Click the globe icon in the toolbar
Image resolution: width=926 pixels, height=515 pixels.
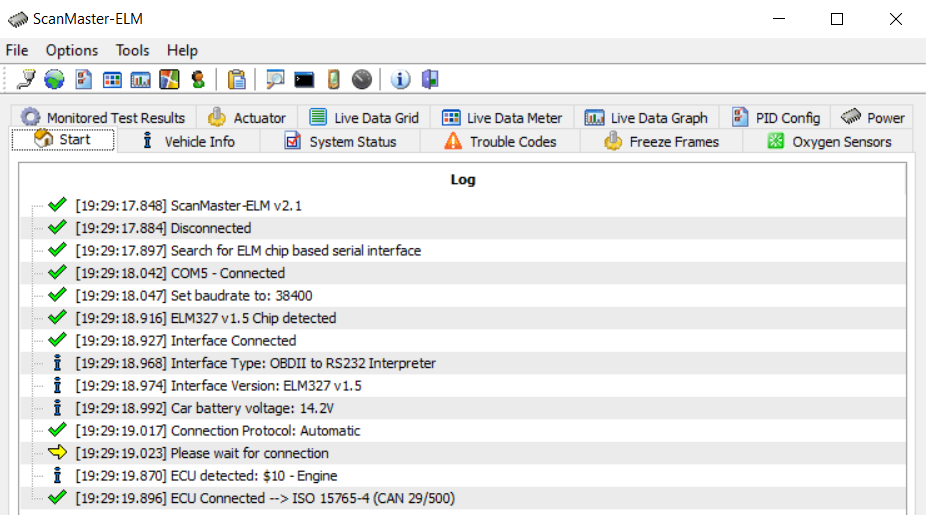pos(54,79)
